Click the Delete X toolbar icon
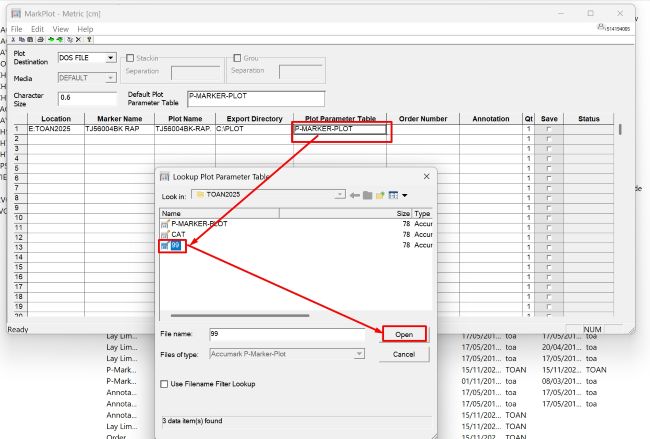Screen dimensions: 650x439 click(x=79, y=39)
